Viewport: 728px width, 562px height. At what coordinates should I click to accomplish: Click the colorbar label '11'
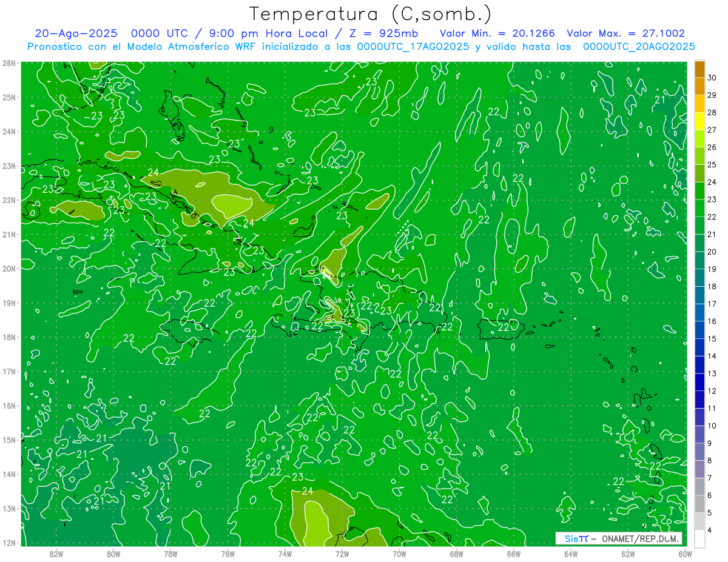(712, 409)
